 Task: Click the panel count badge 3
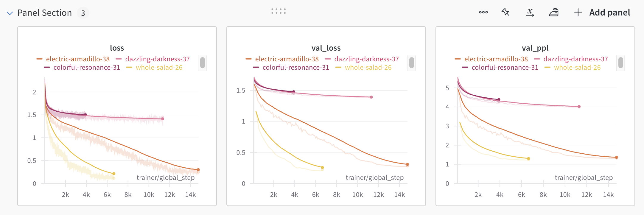[x=83, y=13]
